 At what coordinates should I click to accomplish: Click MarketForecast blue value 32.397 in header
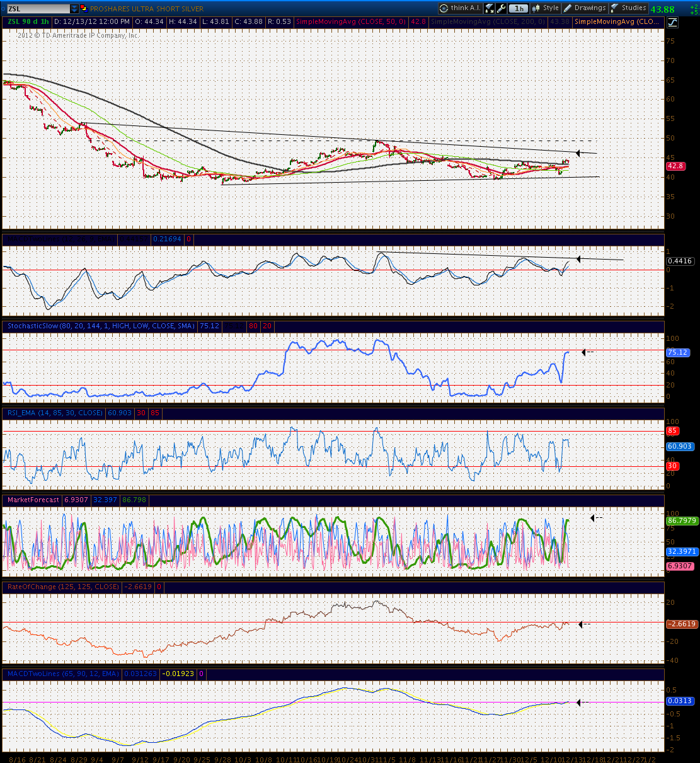(x=105, y=500)
